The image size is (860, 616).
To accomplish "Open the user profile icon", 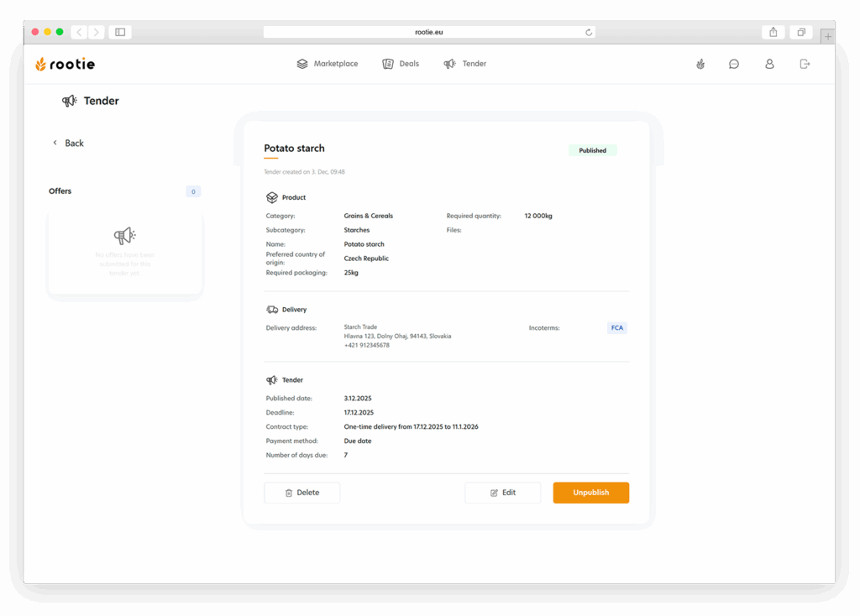I will click(769, 64).
